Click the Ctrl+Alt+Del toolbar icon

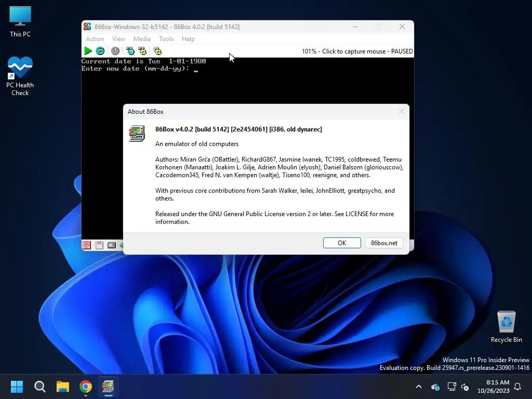130,51
